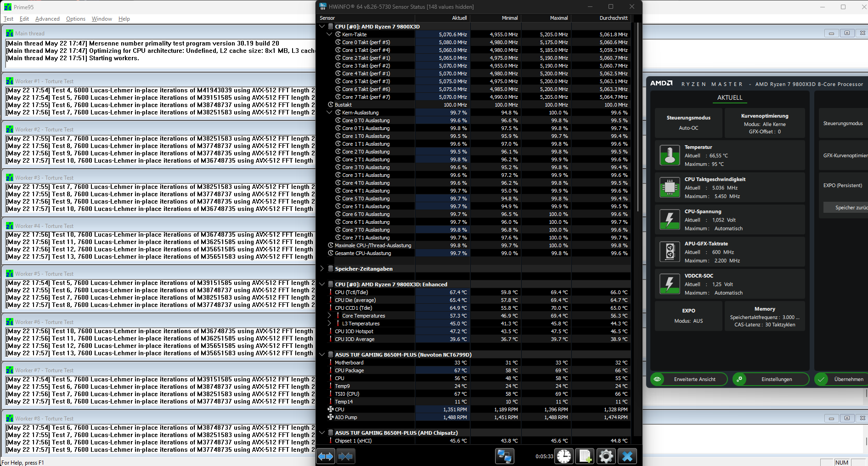The width and height of the screenshot is (868, 466).
Task: Click the clock icon of the Bustakt row
Action: 330,105
